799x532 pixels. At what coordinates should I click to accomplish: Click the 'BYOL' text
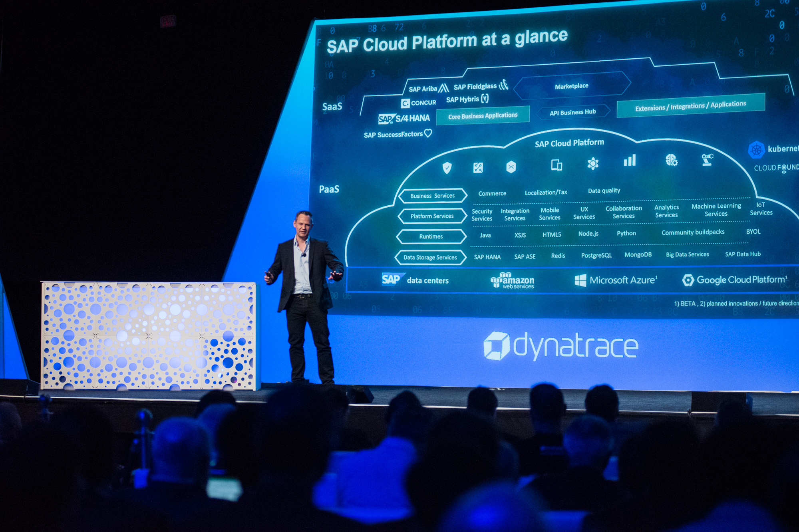tap(753, 232)
